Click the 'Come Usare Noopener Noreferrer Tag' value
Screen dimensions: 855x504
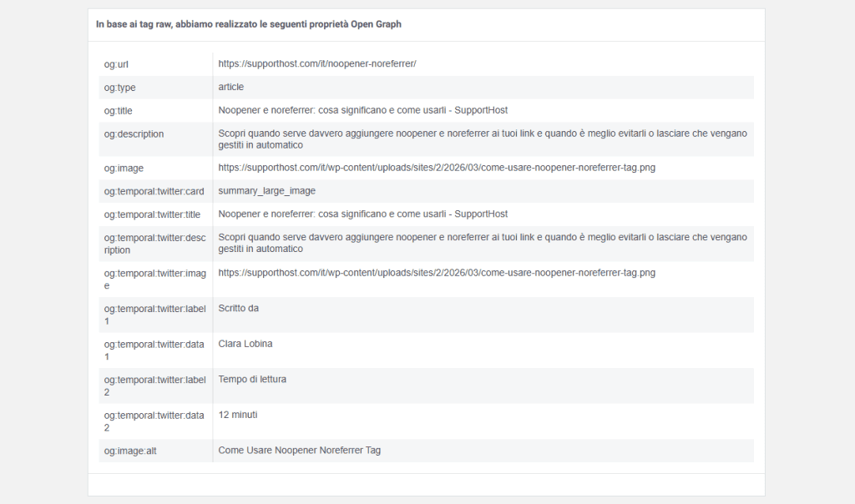[x=300, y=451]
